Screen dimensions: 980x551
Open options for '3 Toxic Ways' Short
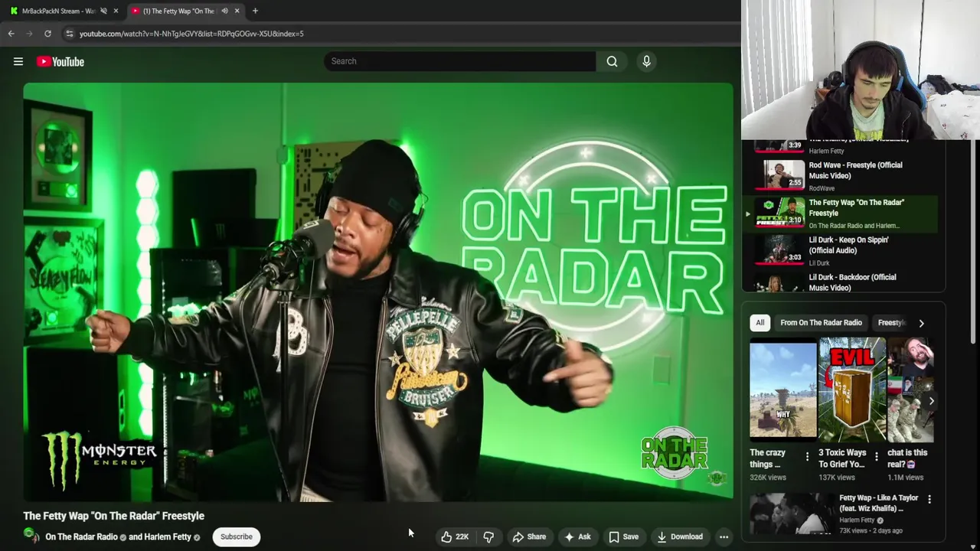tap(877, 457)
